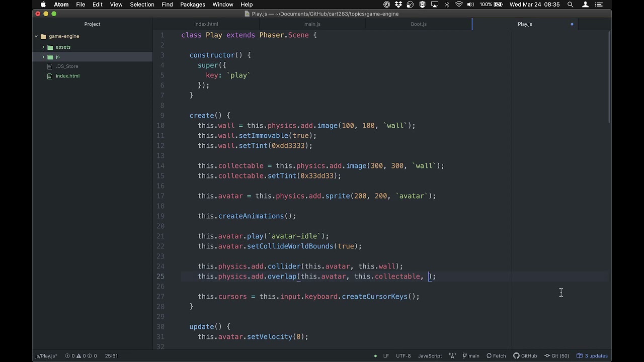This screenshot has width=644, height=362.
Task: Click the user account icon in menu bar
Action: (x=585, y=5)
